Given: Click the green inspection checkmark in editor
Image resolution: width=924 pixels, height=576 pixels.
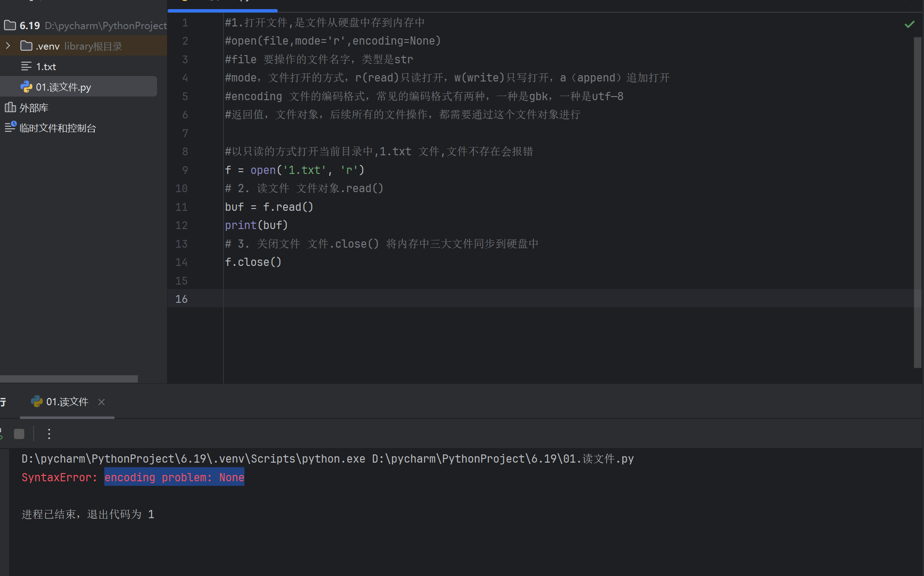Looking at the screenshot, I should [x=909, y=25].
